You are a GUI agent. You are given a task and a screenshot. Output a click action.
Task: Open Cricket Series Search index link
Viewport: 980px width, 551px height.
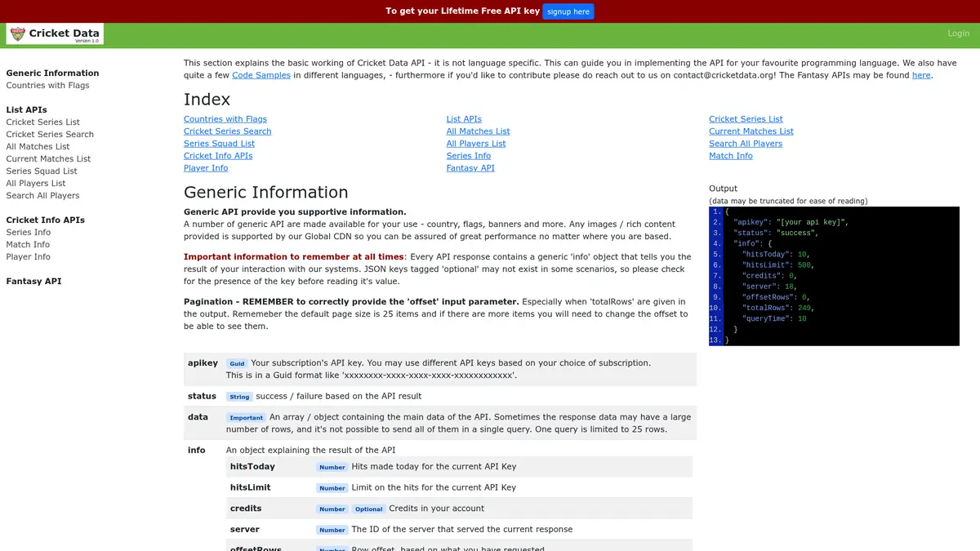(228, 131)
